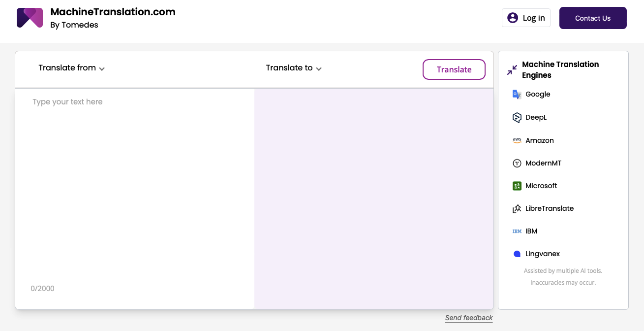The image size is (644, 331).
Task: Click the user avatar icon beside Log in
Action: (x=513, y=17)
